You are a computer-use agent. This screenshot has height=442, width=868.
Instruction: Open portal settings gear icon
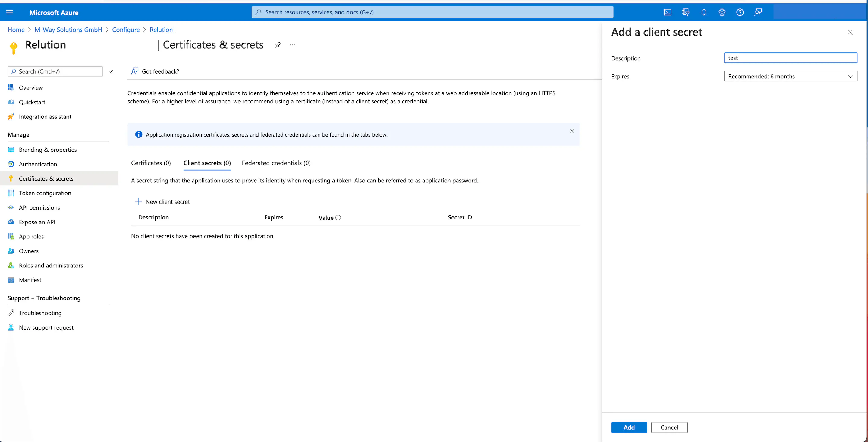click(722, 12)
